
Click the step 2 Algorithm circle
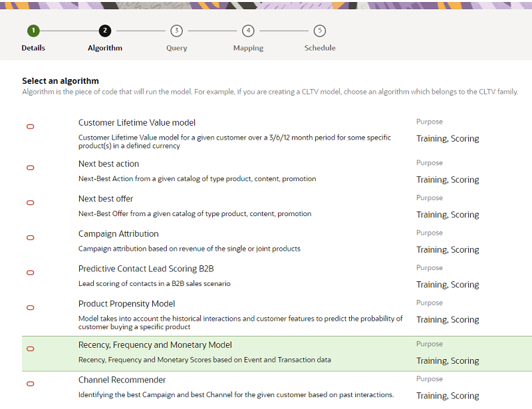tap(104, 31)
